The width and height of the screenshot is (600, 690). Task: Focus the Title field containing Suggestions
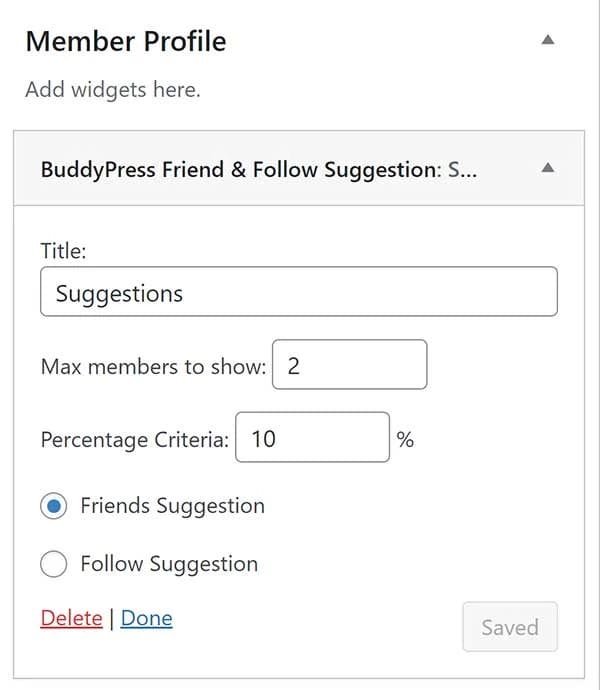[x=298, y=292]
